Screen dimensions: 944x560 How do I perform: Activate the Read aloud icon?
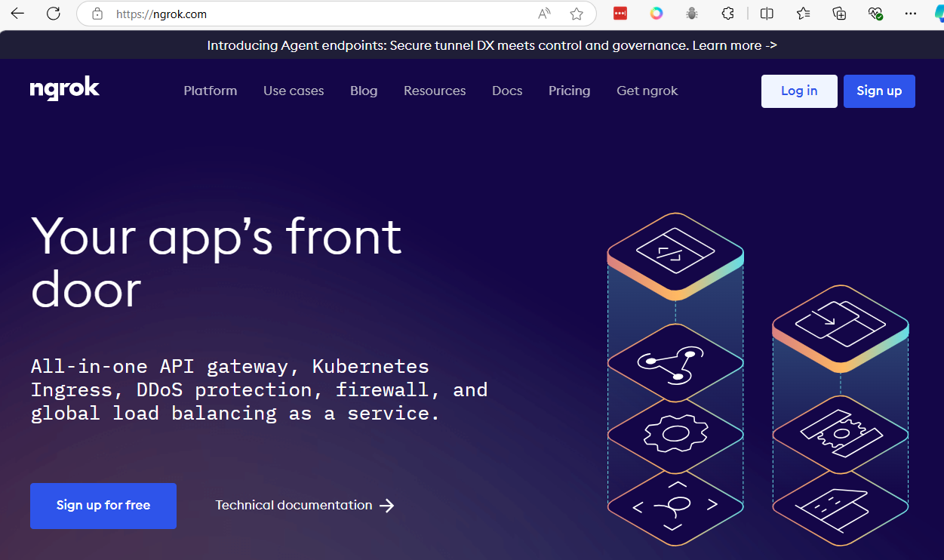[x=544, y=14]
